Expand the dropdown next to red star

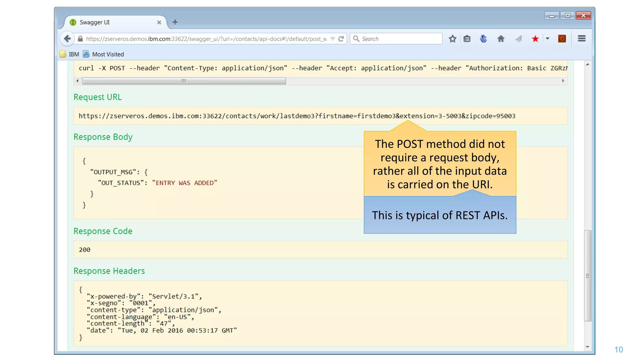point(547,39)
